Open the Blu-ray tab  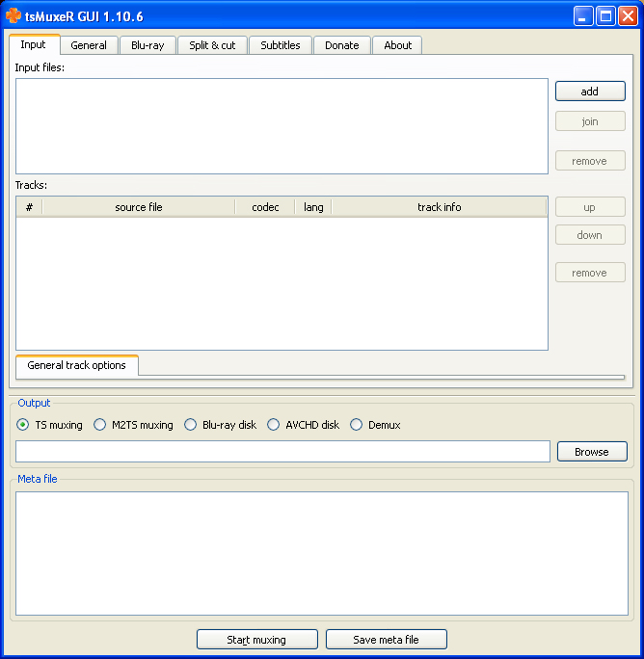pyautogui.click(x=148, y=45)
